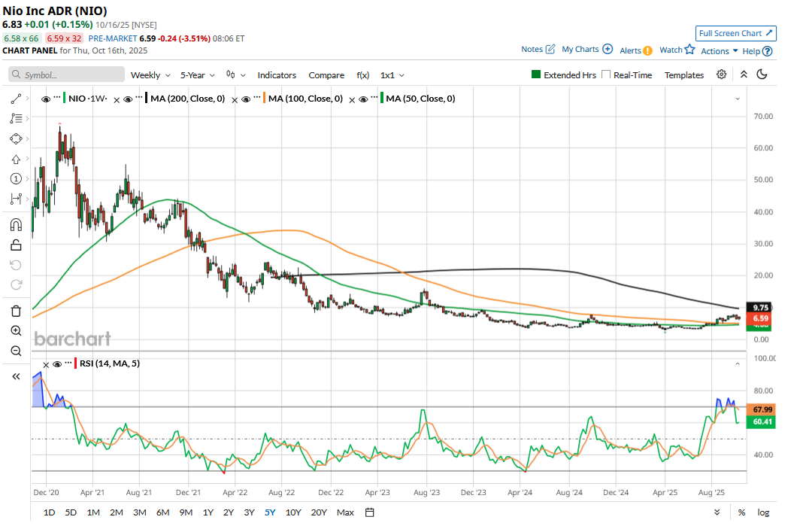The width and height of the screenshot is (812, 532).
Task: Lock all drawings with padlock icon
Action: click(x=16, y=245)
